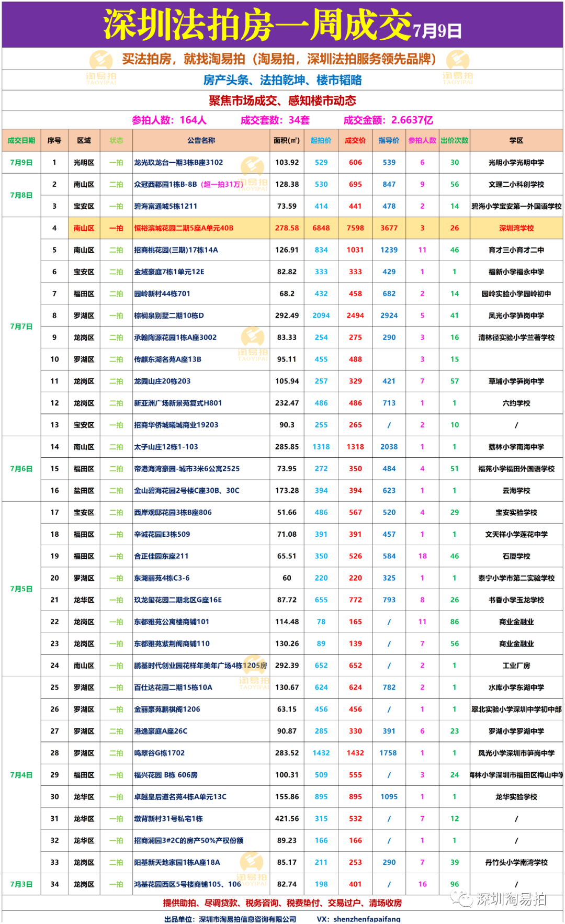Screen dimensions: 565x924
Task: Click the 面积(㎡) column header
Action: pos(287,140)
